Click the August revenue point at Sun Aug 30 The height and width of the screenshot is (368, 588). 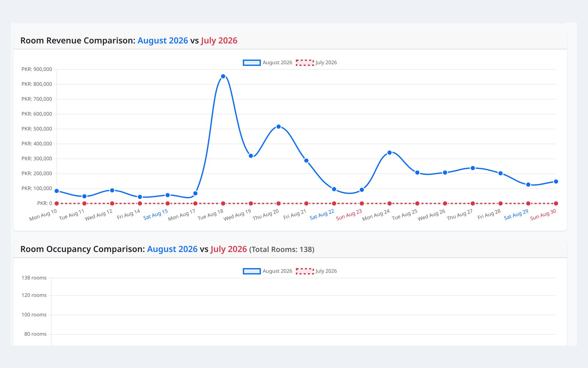[556, 182]
